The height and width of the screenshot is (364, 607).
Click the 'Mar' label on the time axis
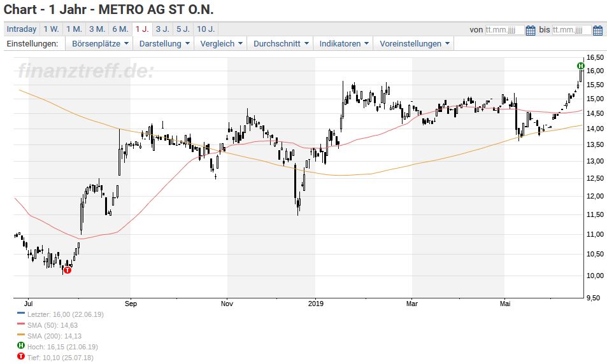[412, 304]
